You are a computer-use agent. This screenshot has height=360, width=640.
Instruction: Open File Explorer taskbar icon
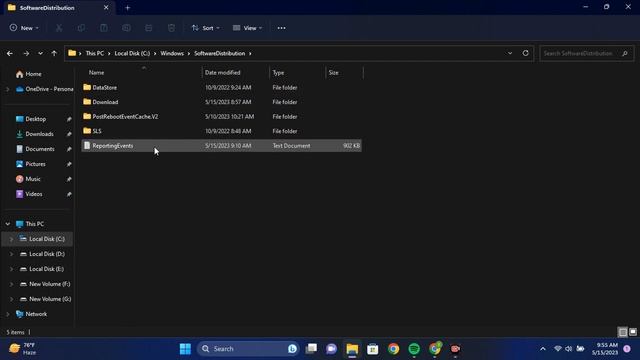352,349
